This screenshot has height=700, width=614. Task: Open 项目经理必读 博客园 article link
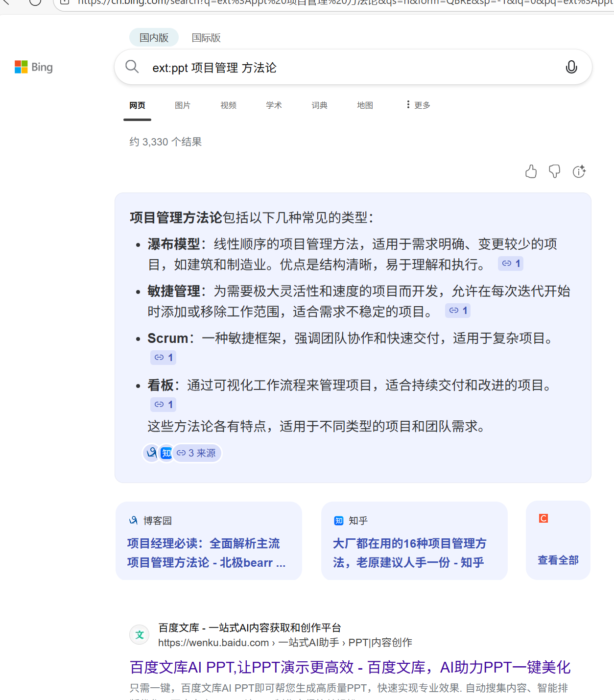206,553
